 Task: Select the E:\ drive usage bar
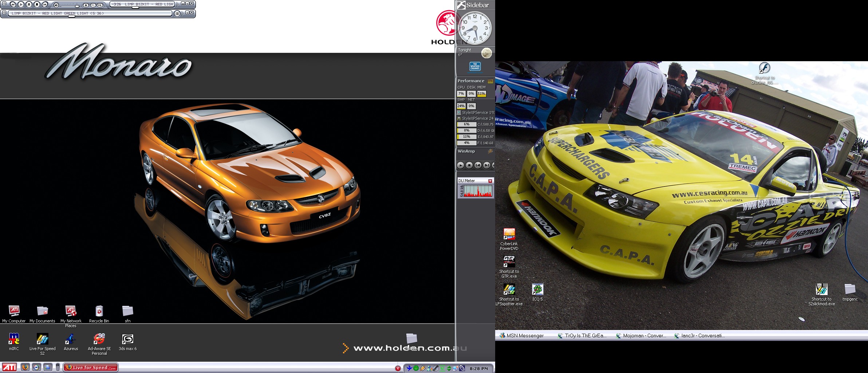point(467,137)
